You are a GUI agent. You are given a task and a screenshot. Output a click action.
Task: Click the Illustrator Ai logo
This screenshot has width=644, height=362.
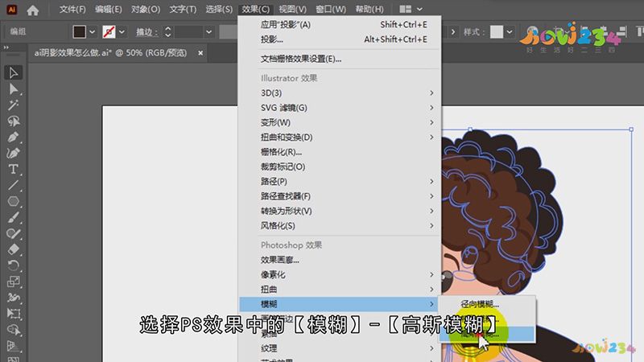click(11, 10)
